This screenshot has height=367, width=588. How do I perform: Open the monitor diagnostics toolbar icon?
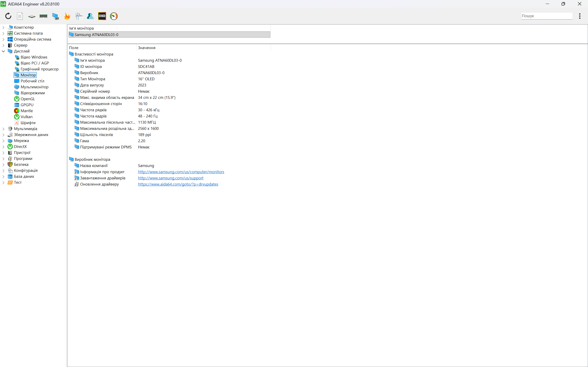click(55, 16)
